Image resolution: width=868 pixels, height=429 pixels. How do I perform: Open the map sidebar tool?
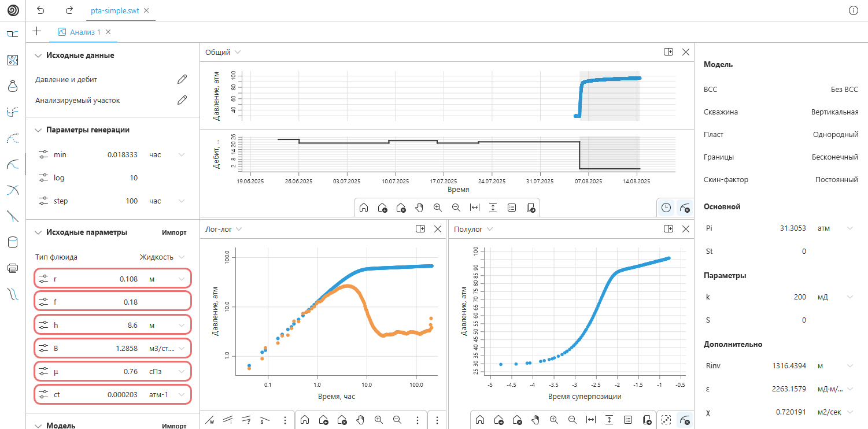tap(13, 60)
